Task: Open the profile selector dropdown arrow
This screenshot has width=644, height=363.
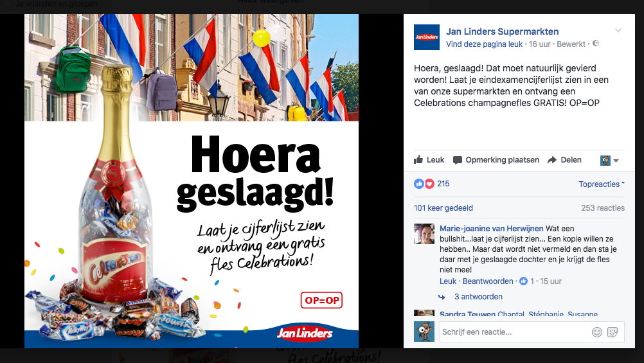Action: point(616,161)
